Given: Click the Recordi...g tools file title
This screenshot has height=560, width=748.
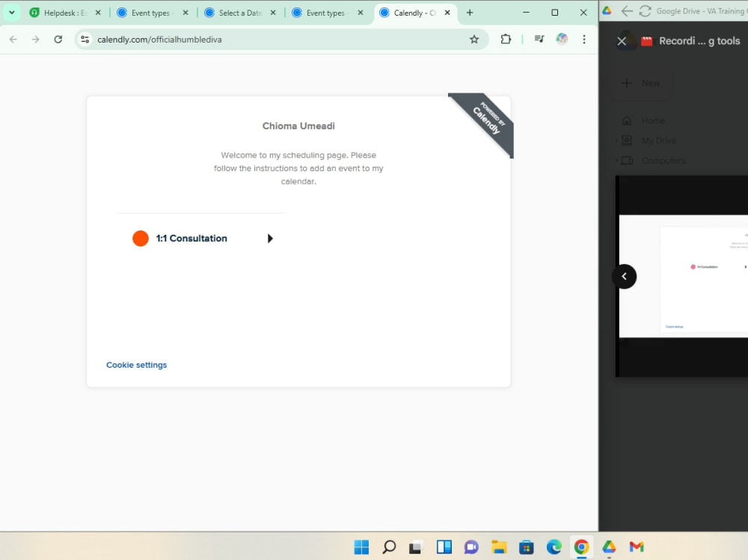Looking at the screenshot, I should (x=699, y=42).
